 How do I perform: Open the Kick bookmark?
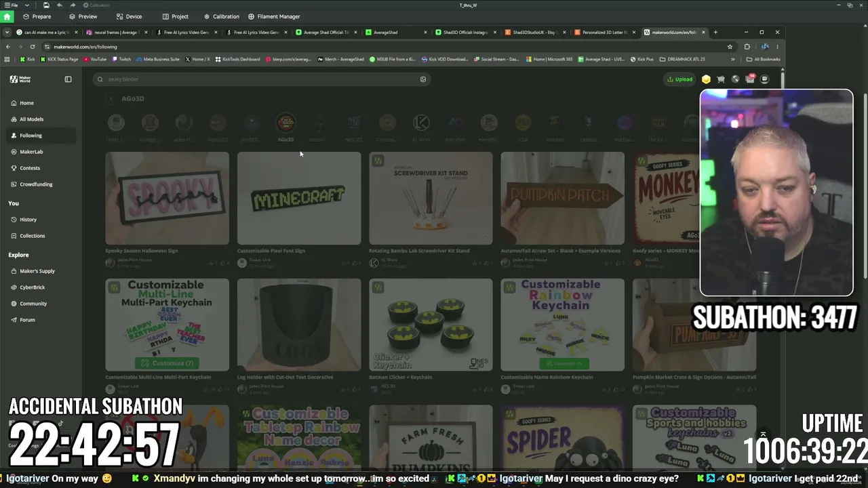pyautogui.click(x=27, y=59)
